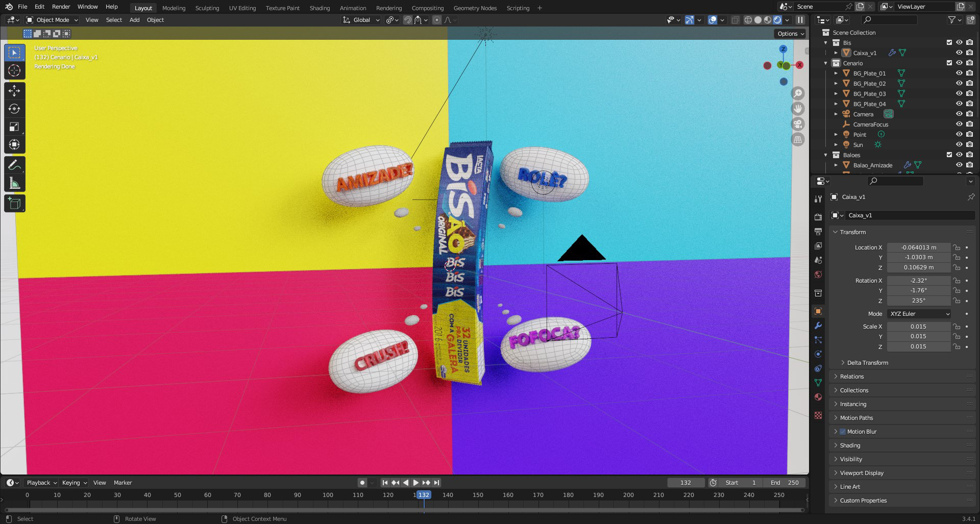Disable Sun in renders
This screenshot has height=524, width=980.
(x=969, y=144)
